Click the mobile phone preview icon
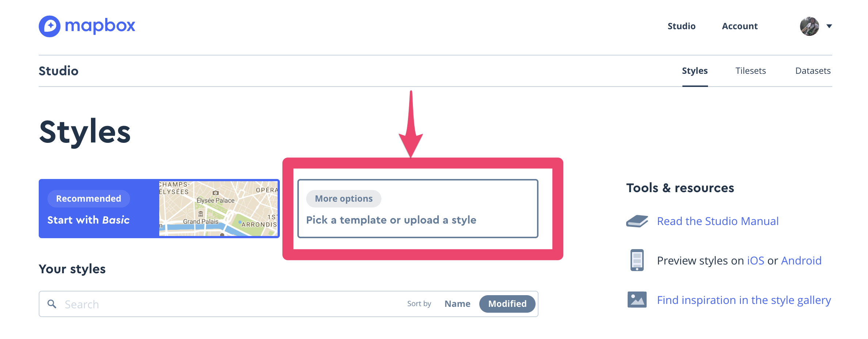 [637, 260]
